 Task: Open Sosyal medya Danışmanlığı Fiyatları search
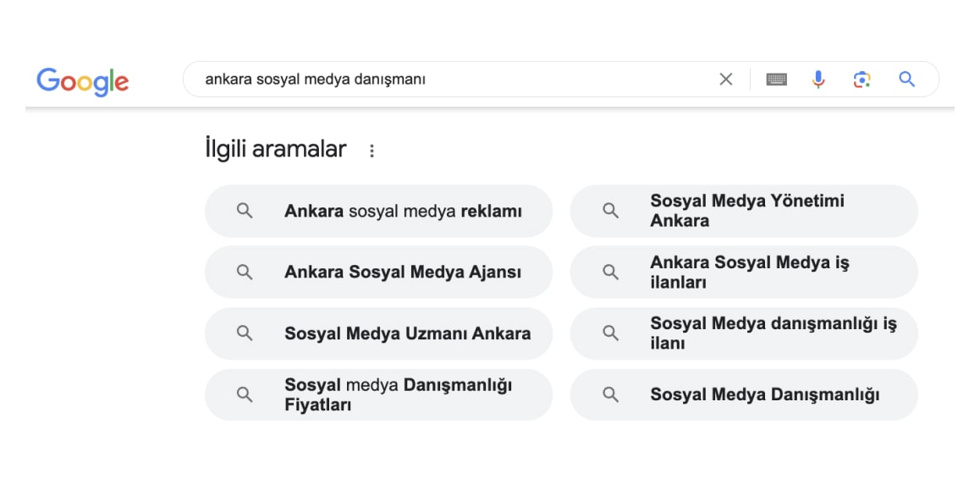point(379,394)
